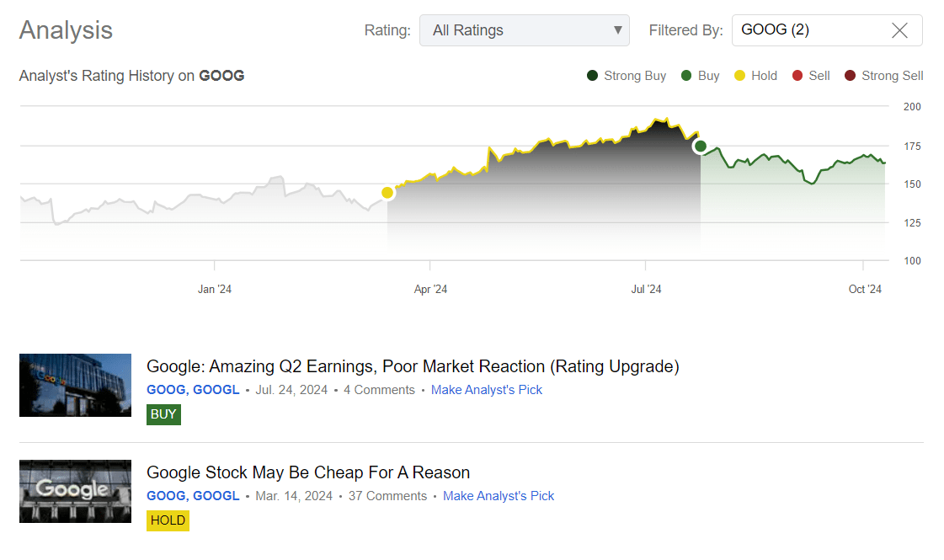Open the 37 Comments link
The width and height of the screenshot is (944, 560).
[x=387, y=496]
